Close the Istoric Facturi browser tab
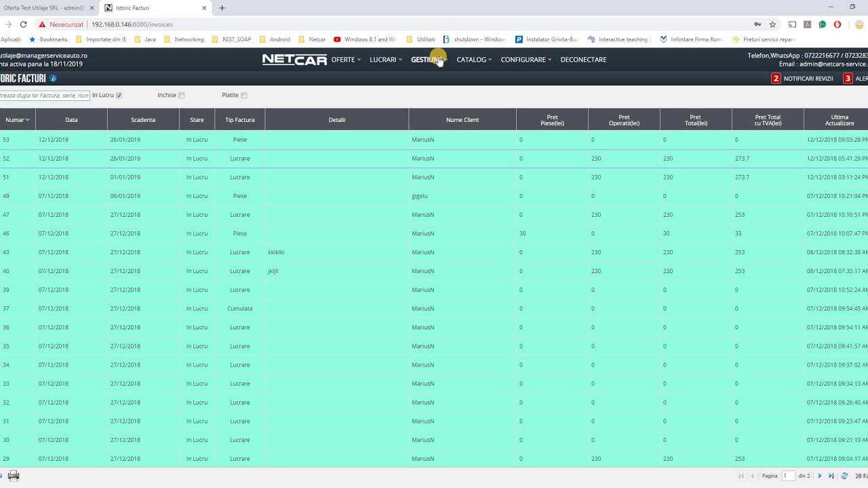 pyautogui.click(x=204, y=8)
